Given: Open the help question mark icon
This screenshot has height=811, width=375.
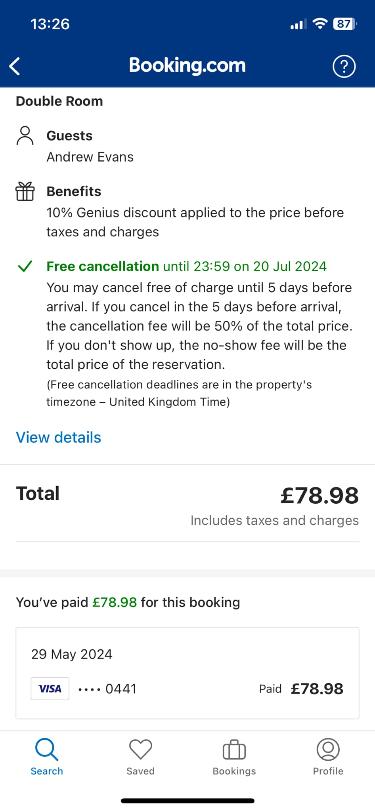Looking at the screenshot, I should 344,67.
